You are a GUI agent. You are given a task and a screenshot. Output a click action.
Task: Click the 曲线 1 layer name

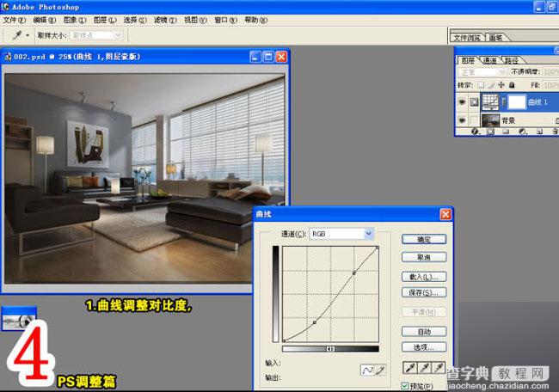click(537, 102)
